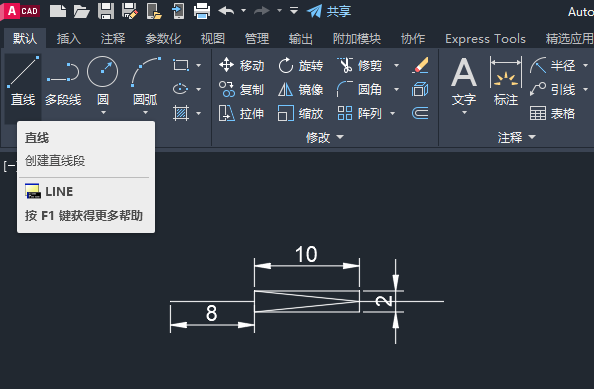Expand the Trim (修剪) dropdown arrow
Image resolution: width=594 pixels, height=389 pixels.
[x=396, y=66]
